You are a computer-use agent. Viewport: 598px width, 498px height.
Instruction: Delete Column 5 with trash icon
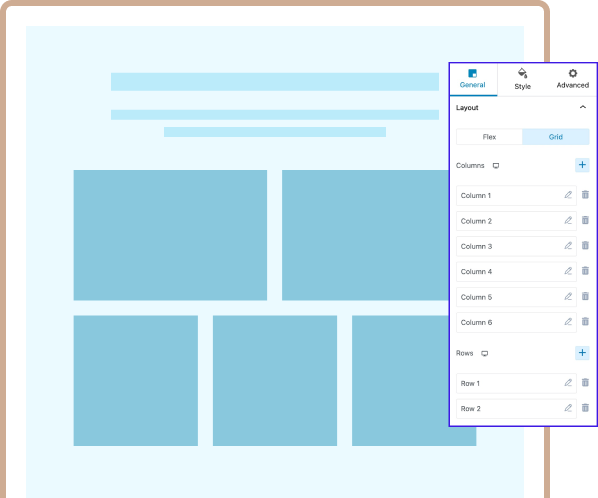[585, 296]
